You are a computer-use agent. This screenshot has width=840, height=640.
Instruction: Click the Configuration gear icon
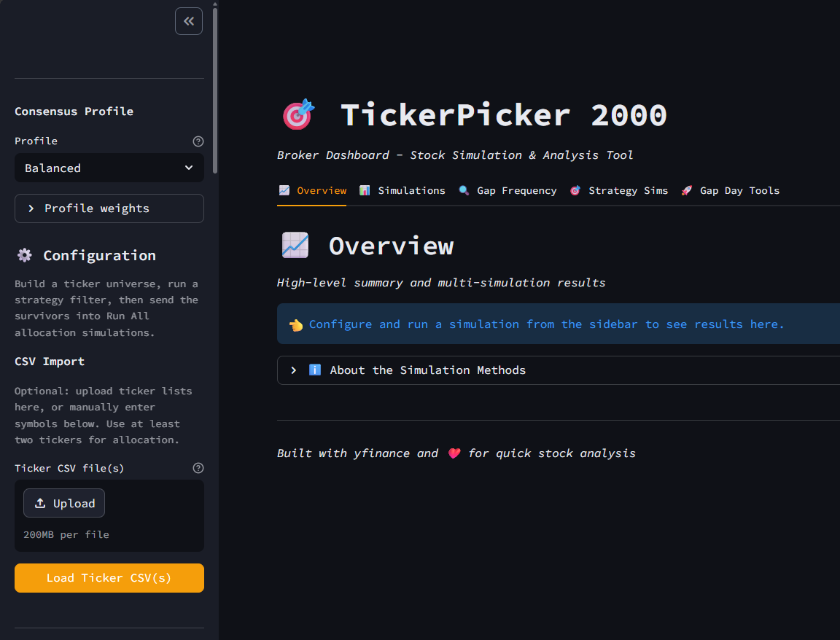click(x=25, y=255)
